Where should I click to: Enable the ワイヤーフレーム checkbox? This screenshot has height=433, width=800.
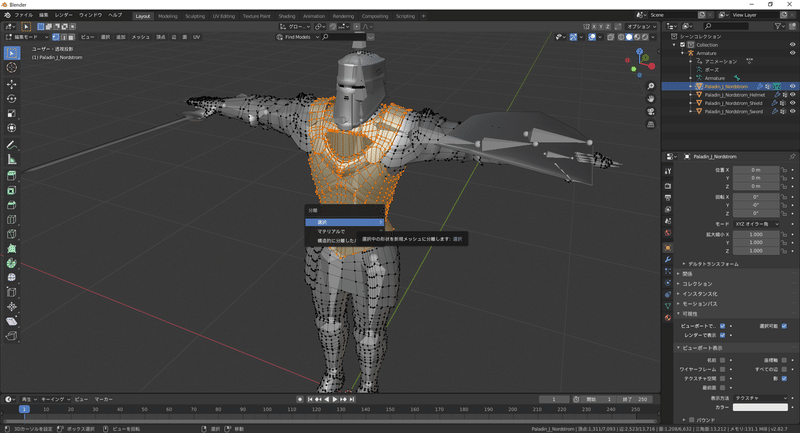coord(722,369)
